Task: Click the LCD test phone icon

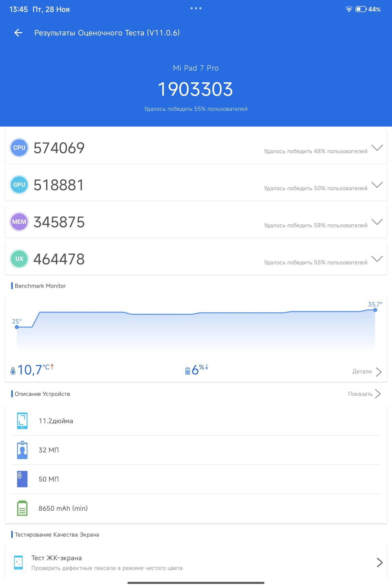Action: 19,563
